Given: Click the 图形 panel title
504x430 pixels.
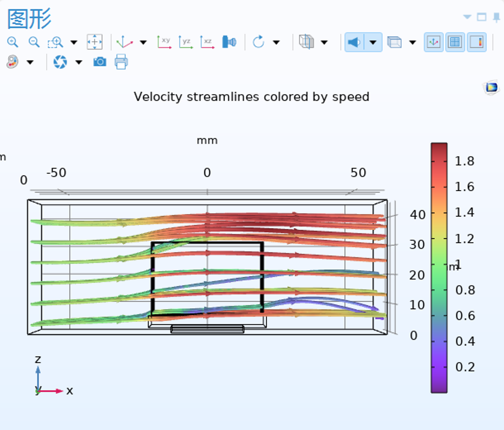Looking at the screenshot, I should 30,18.
